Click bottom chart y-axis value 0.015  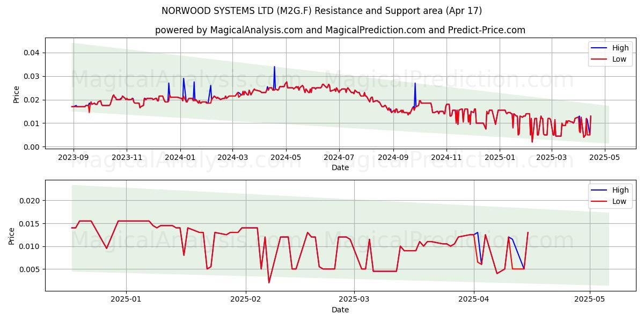point(30,224)
